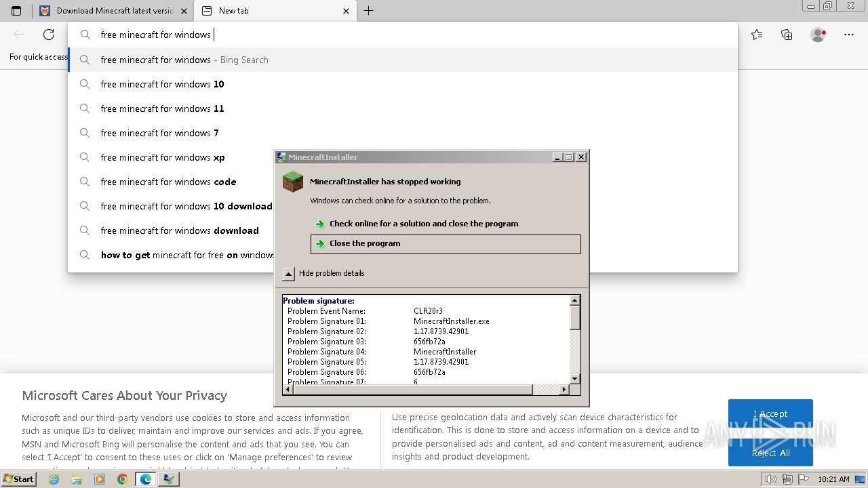
Task: Open the Action Center flag icon
Action: click(x=803, y=479)
